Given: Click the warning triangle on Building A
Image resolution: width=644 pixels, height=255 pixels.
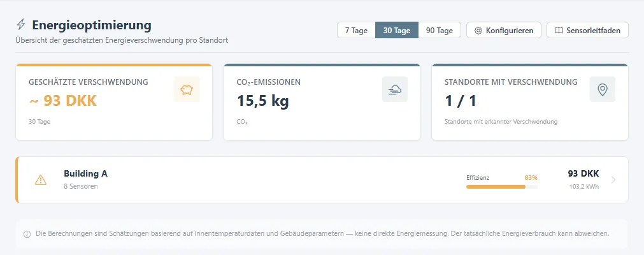Looking at the screenshot, I should tap(41, 180).
